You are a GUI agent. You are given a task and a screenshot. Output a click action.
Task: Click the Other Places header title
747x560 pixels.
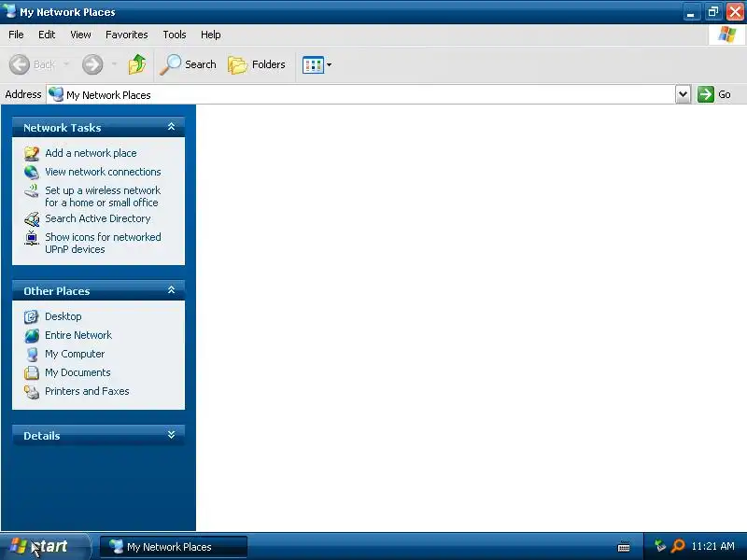coord(57,291)
